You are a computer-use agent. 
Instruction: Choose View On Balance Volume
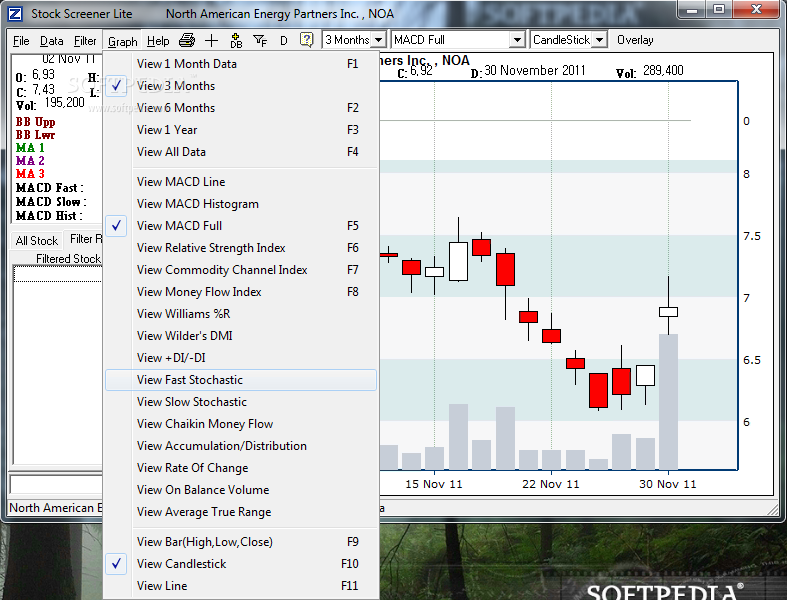click(x=241, y=490)
